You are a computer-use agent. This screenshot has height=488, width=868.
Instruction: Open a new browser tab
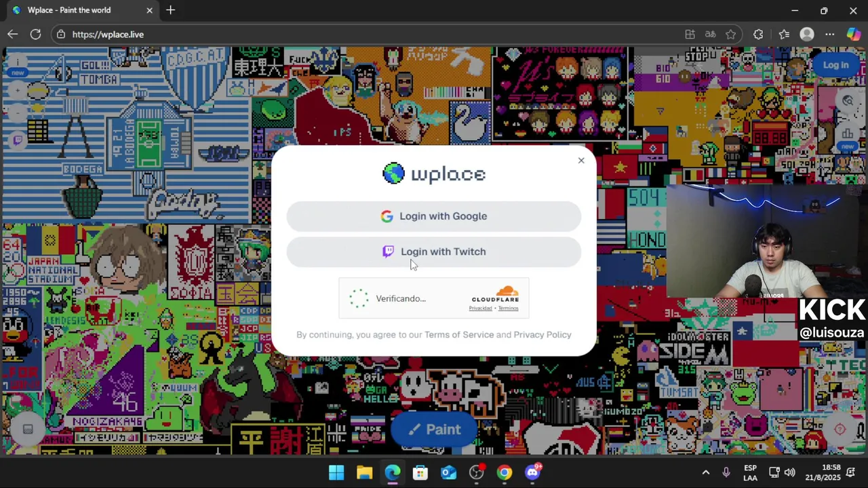[170, 10]
